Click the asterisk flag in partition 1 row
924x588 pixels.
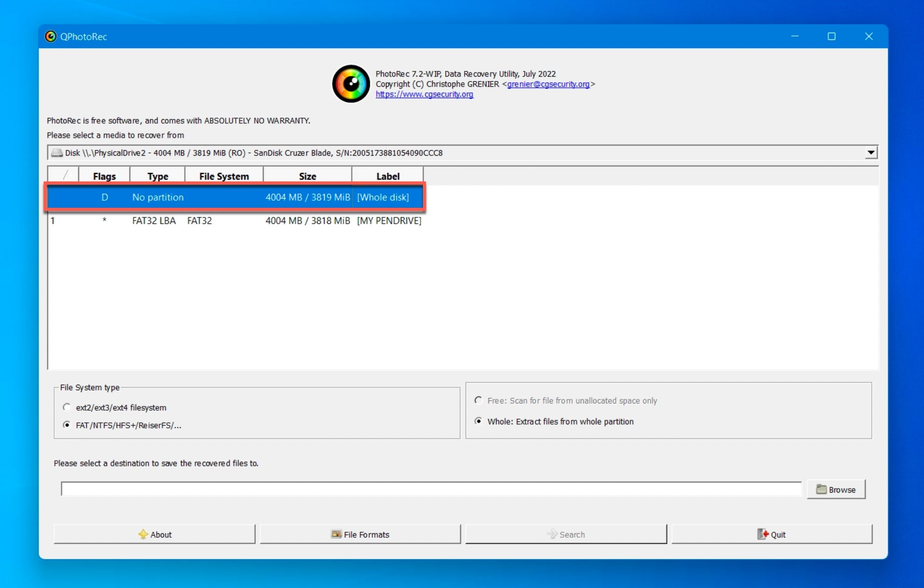click(104, 220)
